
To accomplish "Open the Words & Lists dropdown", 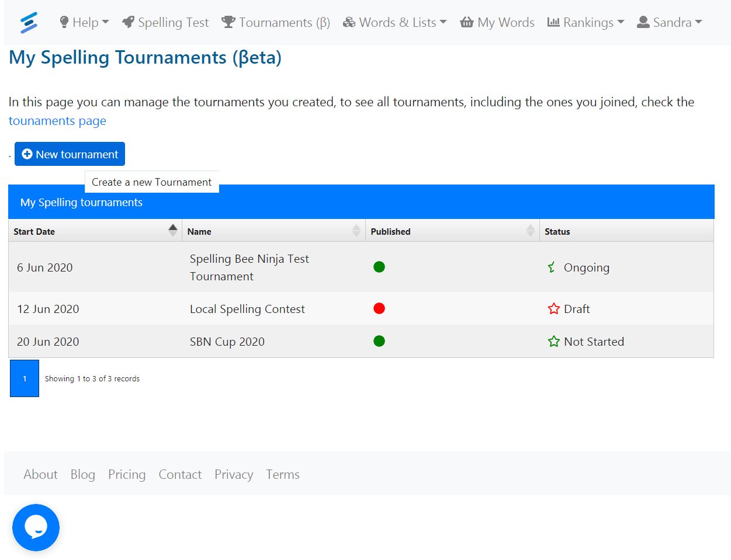I will [x=395, y=23].
